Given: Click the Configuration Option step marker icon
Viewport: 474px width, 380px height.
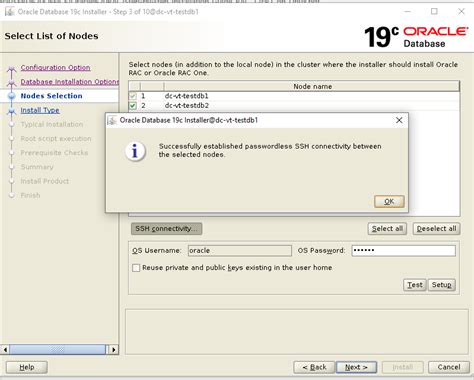Looking at the screenshot, I should pos(12,69).
